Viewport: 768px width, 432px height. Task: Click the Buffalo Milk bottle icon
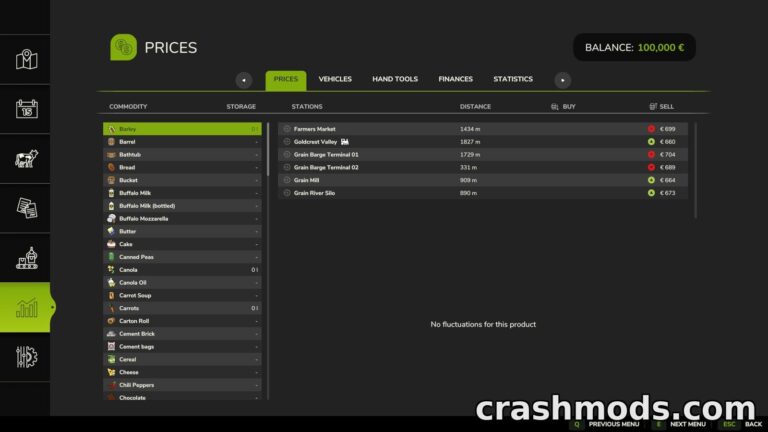(x=111, y=193)
